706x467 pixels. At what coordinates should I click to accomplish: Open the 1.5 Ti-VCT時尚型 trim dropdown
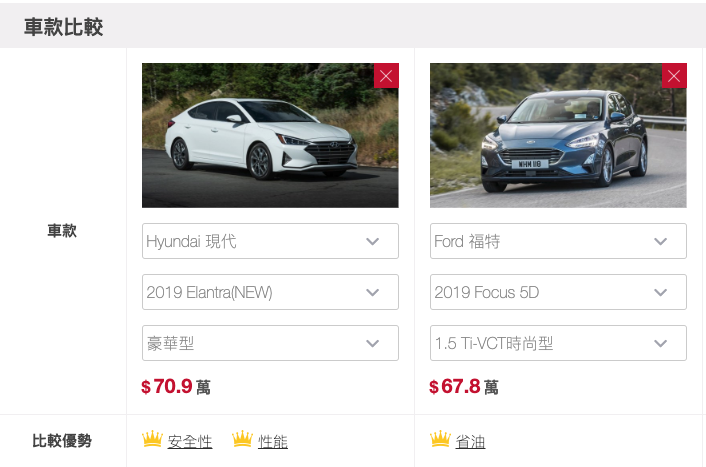tap(558, 343)
